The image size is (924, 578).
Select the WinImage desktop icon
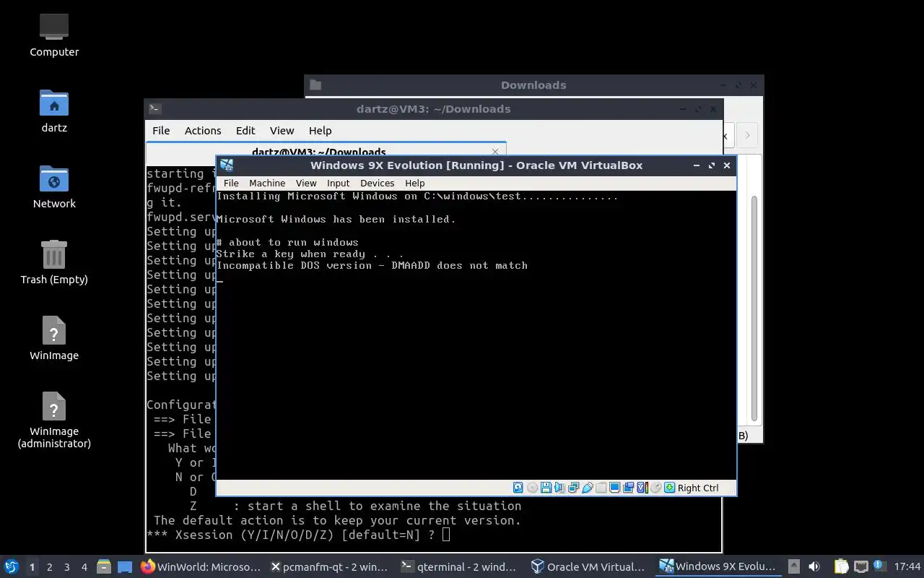(54, 338)
